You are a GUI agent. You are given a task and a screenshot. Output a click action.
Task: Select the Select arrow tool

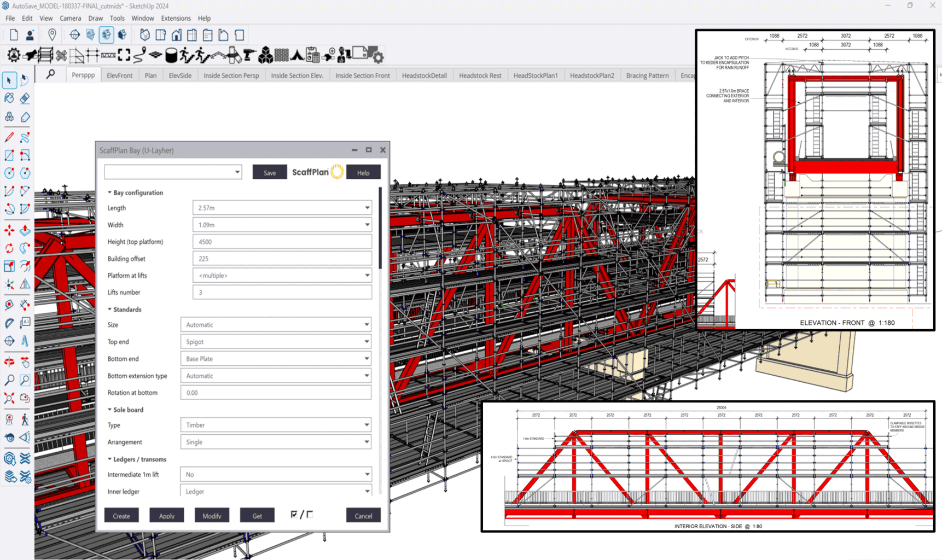pos(9,80)
